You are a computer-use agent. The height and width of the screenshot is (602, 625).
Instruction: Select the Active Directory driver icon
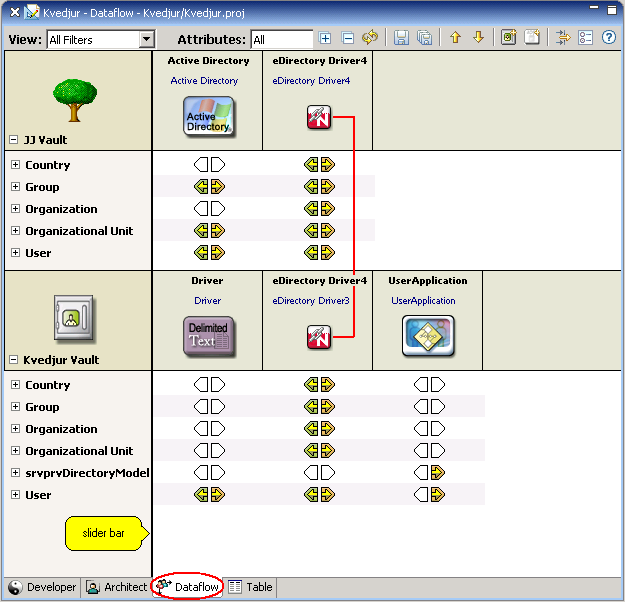208,117
